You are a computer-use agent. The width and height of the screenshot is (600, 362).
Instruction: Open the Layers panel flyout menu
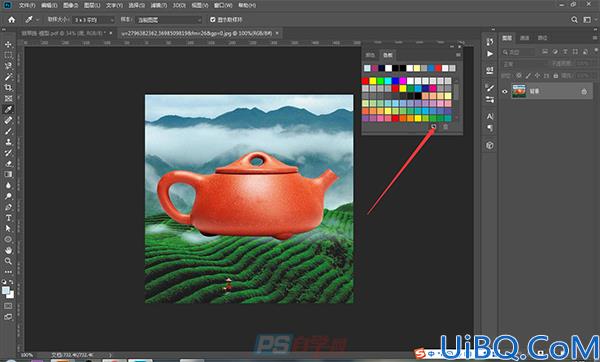tap(595, 38)
